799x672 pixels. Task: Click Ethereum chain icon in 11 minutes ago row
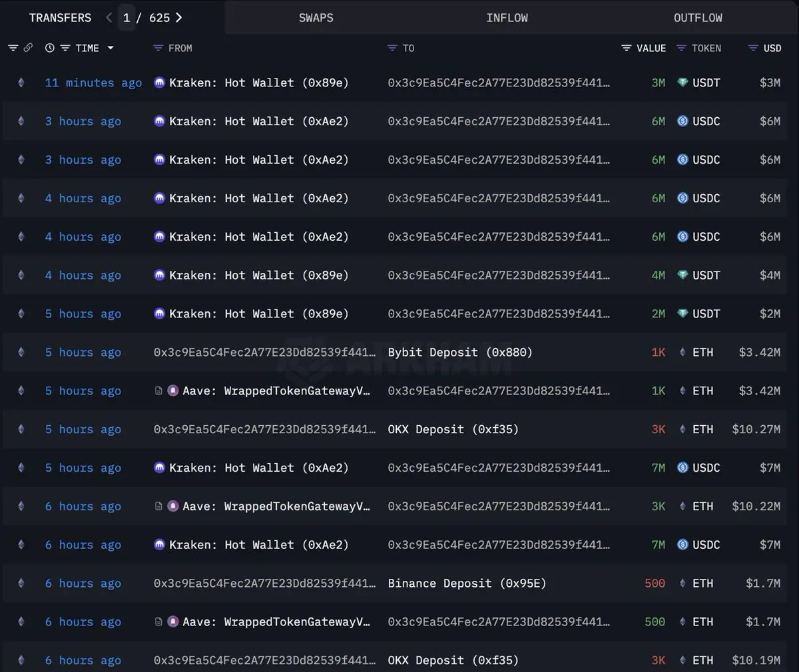pos(21,83)
